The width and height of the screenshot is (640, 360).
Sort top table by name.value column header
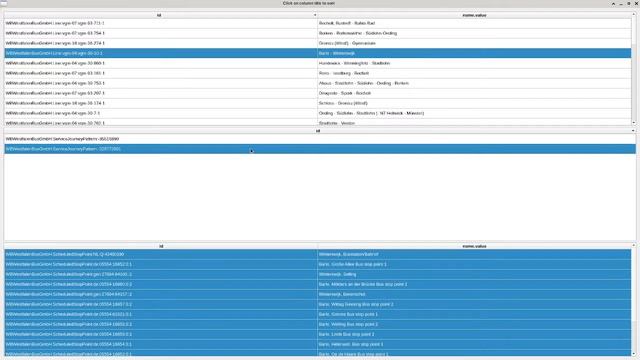(474, 15)
